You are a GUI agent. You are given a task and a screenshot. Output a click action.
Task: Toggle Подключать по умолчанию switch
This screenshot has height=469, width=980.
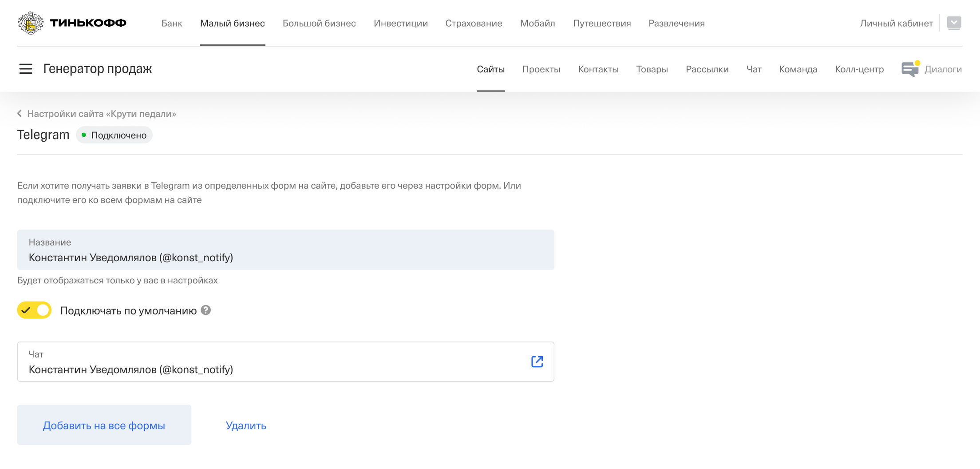tap(34, 310)
